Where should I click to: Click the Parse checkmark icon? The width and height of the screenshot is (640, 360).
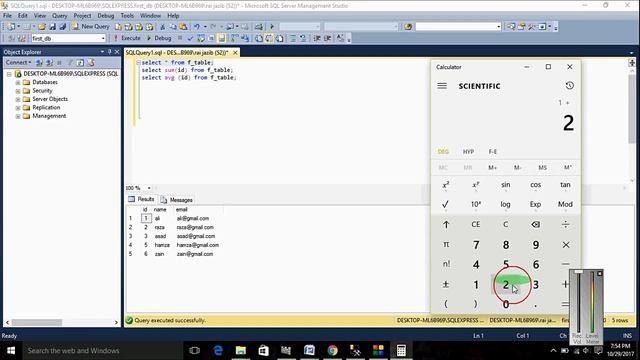pyautogui.click(x=190, y=38)
